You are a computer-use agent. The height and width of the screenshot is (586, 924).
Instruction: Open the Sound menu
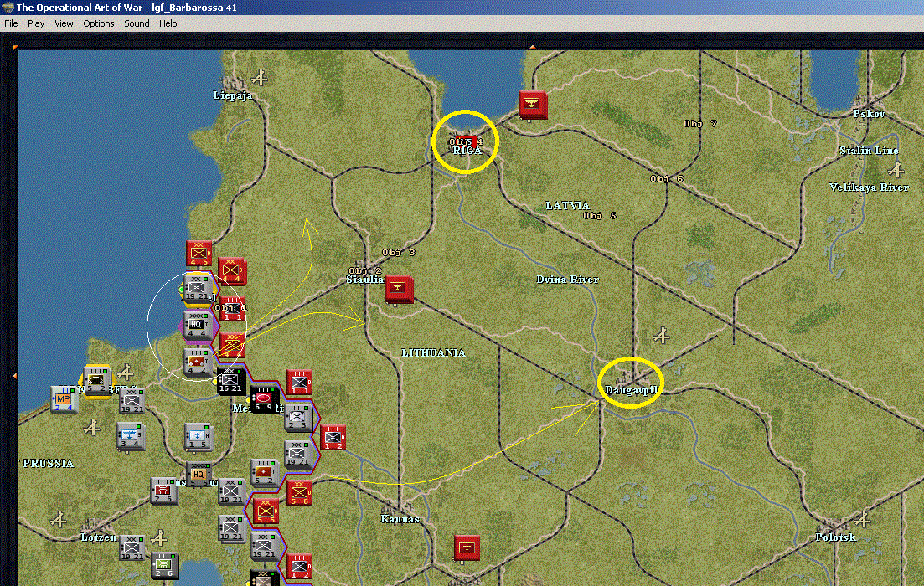click(x=137, y=23)
